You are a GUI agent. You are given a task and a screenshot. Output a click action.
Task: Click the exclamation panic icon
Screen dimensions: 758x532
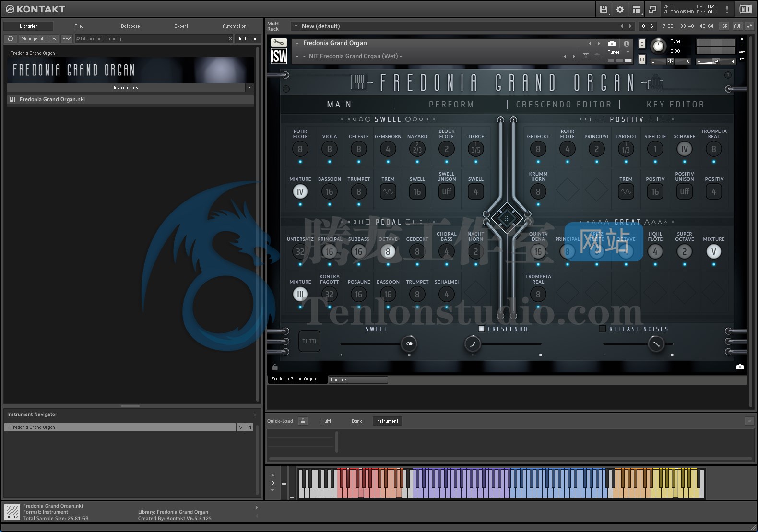click(727, 9)
